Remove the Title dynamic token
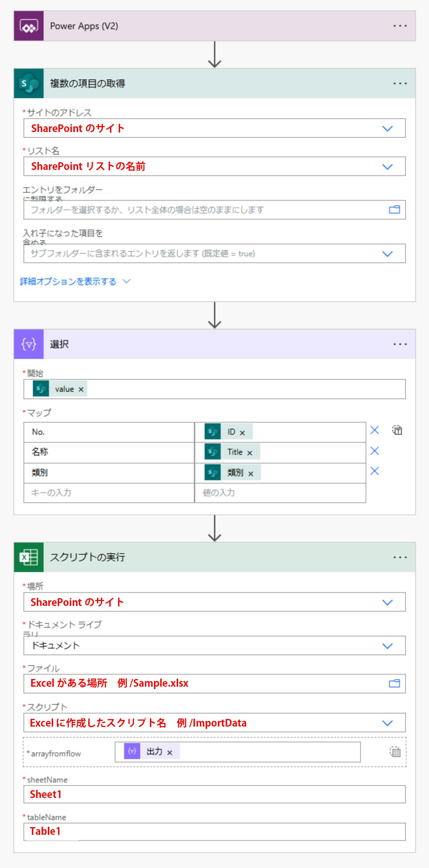This screenshot has width=429, height=868. pyautogui.click(x=250, y=453)
